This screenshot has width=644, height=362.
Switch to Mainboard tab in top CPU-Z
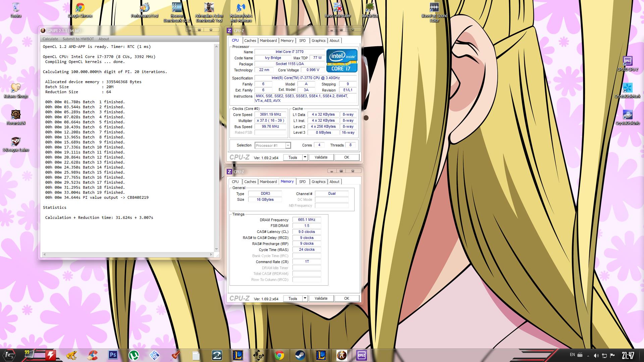268,41
